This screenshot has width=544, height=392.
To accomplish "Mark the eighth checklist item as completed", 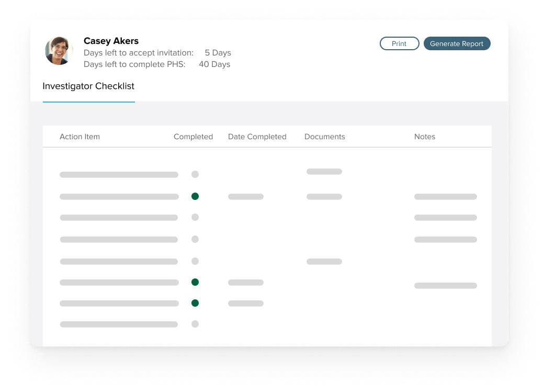I will (195, 323).
